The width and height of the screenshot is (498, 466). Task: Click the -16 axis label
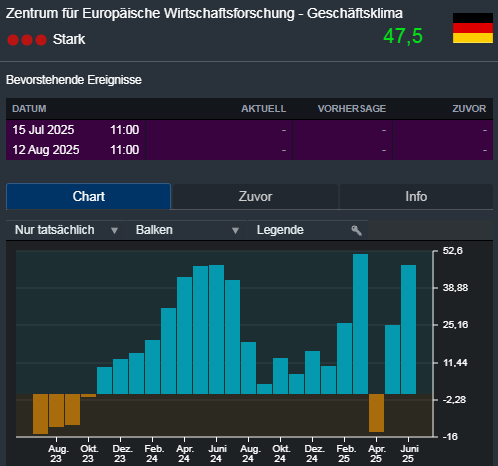[x=450, y=437]
